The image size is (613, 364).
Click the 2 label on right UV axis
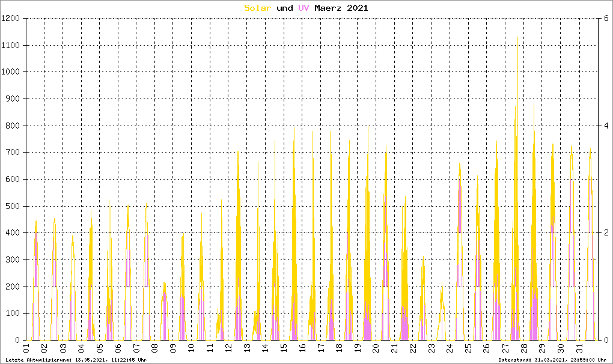607,233
